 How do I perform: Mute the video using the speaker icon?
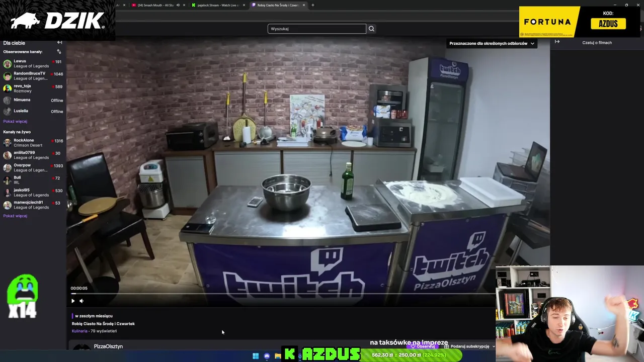(82, 301)
